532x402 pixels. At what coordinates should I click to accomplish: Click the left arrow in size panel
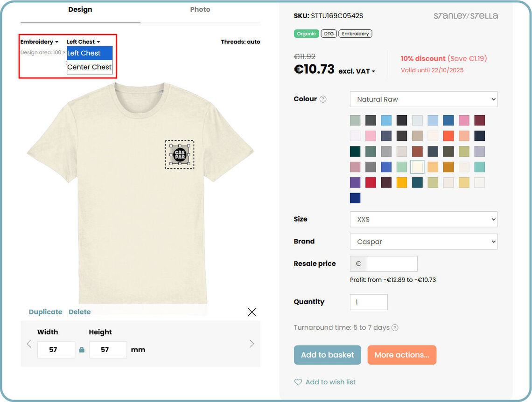coord(29,344)
